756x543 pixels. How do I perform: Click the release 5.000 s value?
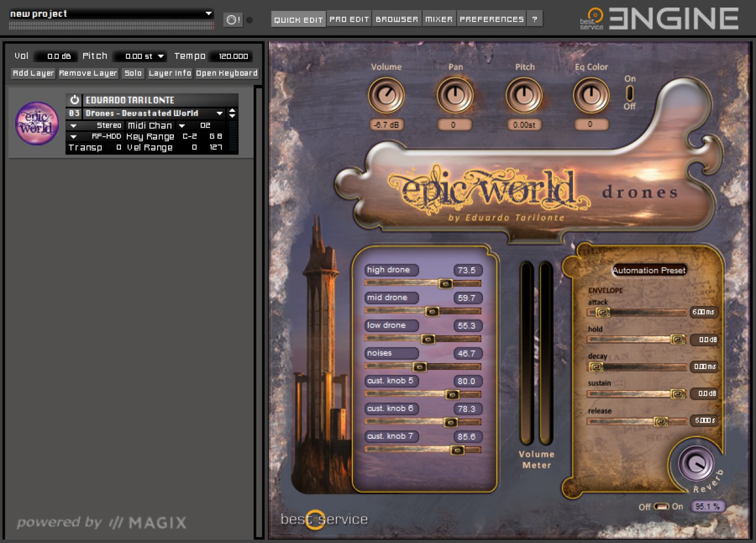coord(703,420)
